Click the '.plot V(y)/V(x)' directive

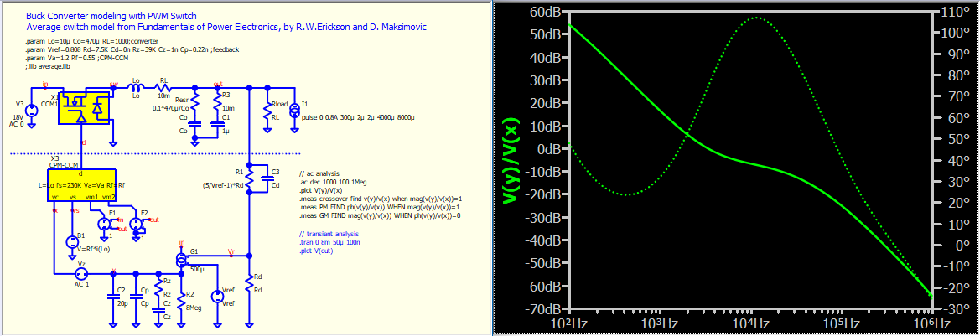tap(320, 189)
